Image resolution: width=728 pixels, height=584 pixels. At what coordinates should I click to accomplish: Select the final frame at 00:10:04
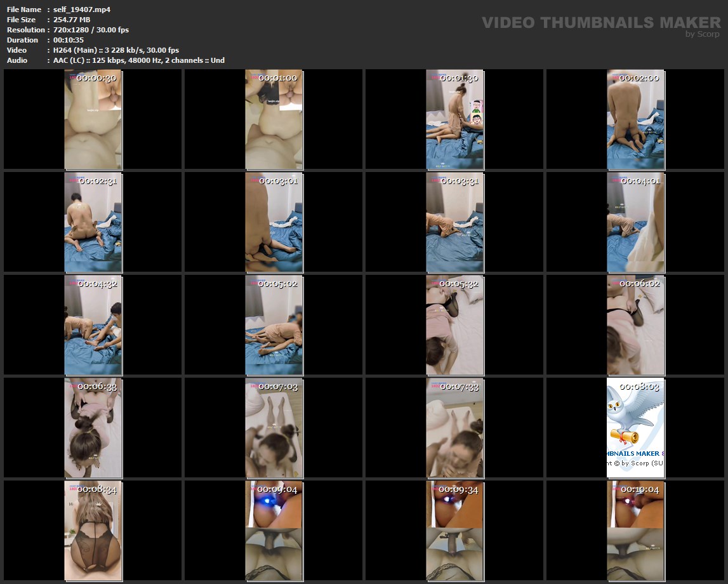pos(635,531)
